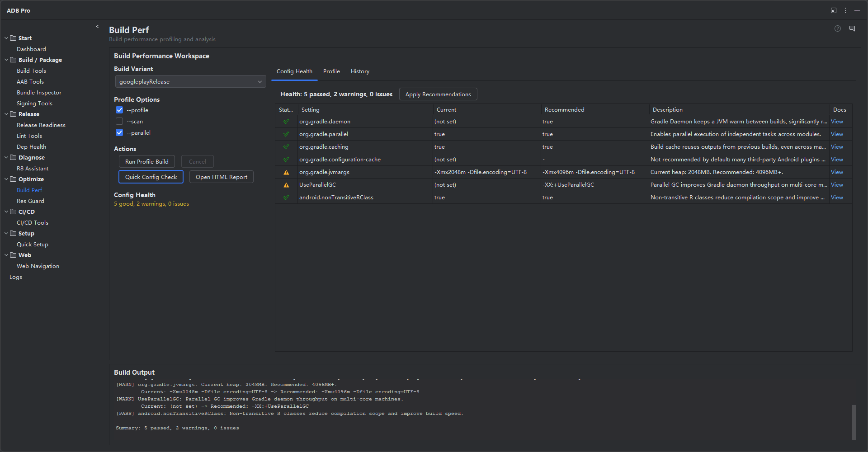868x452 pixels.
Task: Open the View docs link for UseParallelGC
Action: (837, 185)
